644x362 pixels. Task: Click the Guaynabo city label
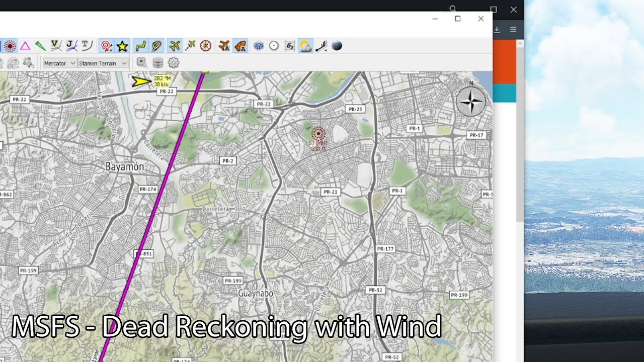[256, 293]
